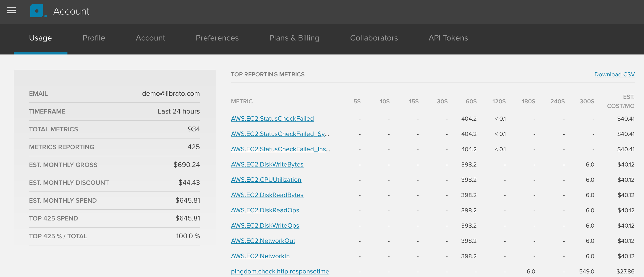644x277 pixels.
Task: Open AWS.EC2.NetworkIn metric link
Action: click(260, 256)
